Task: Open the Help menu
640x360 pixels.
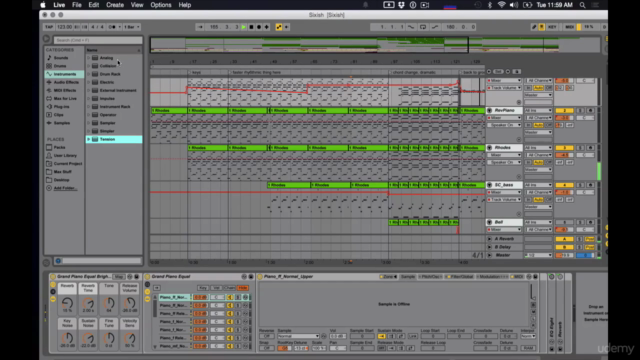Action: click(184, 5)
